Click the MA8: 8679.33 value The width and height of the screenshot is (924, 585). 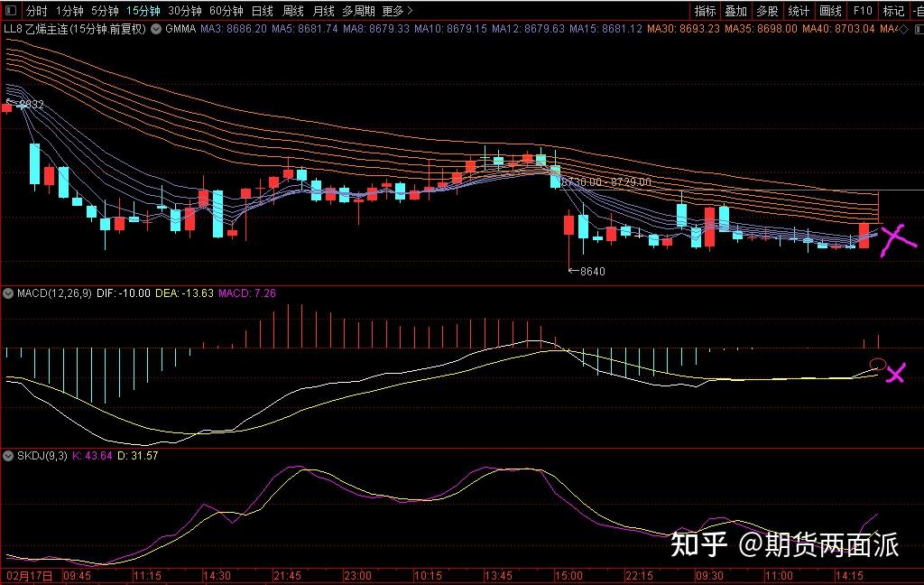(376, 28)
